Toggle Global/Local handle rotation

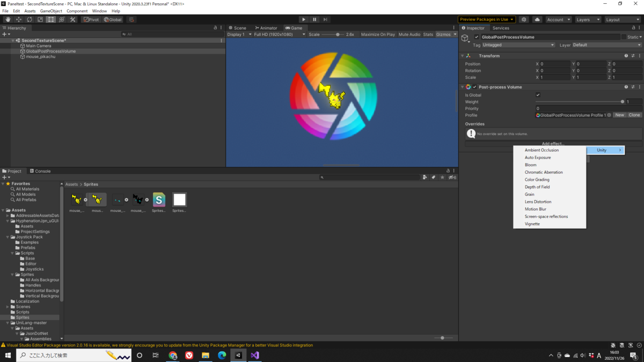tap(113, 19)
